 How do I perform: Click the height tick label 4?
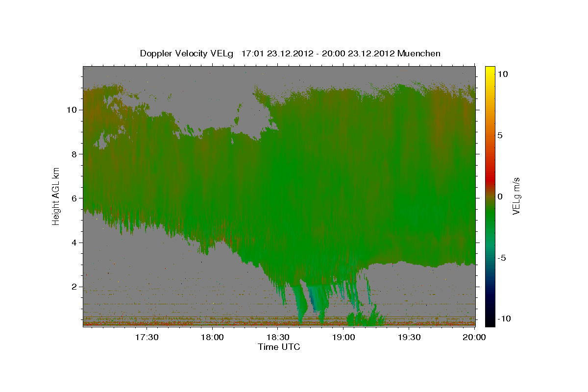pyautogui.click(x=74, y=243)
